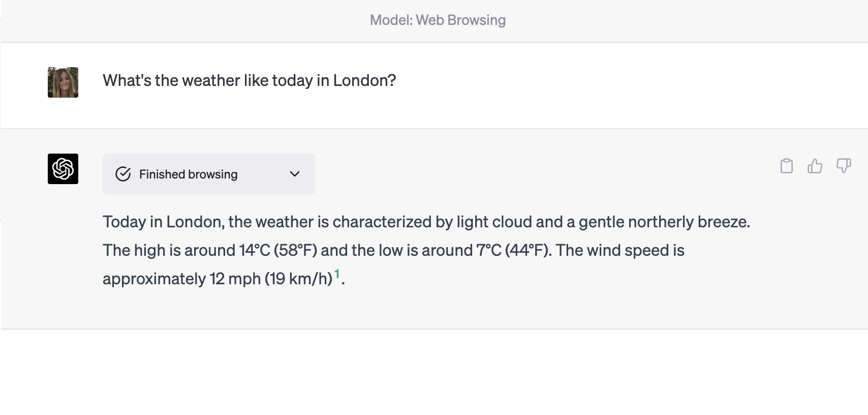Copy the response with the clipboard icon
Viewport: 868px width, 415px height.
coord(786,166)
